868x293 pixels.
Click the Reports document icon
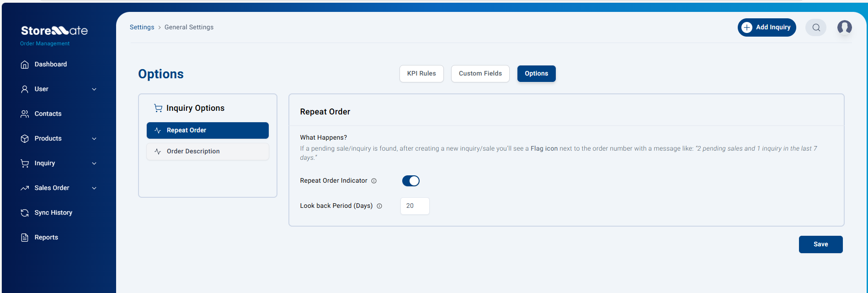coord(25,238)
